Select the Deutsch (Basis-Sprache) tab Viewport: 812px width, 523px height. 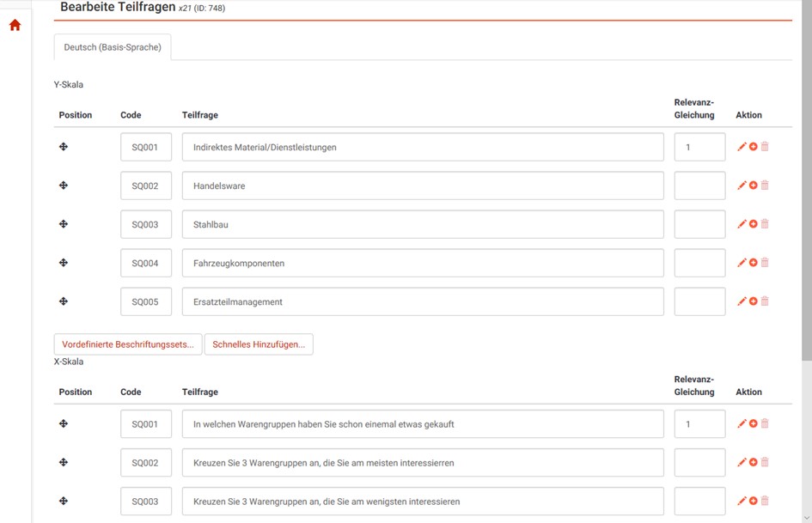pyautogui.click(x=113, y=47)
